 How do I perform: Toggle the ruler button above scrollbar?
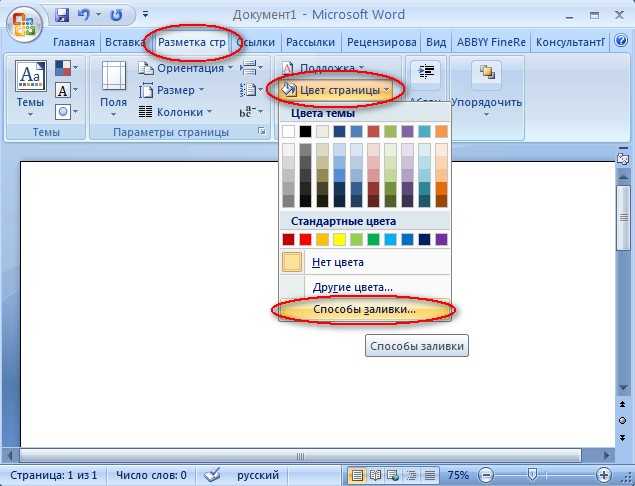coord(623,158)
